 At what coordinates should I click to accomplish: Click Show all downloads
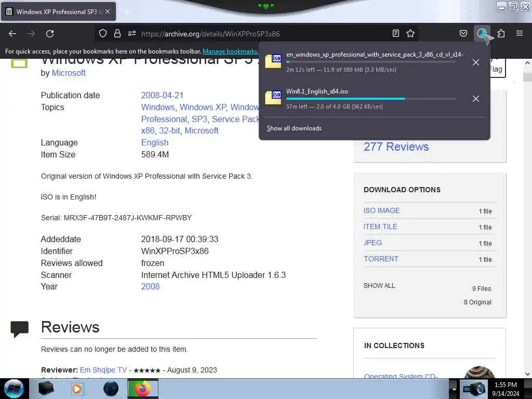coord(294,128)
